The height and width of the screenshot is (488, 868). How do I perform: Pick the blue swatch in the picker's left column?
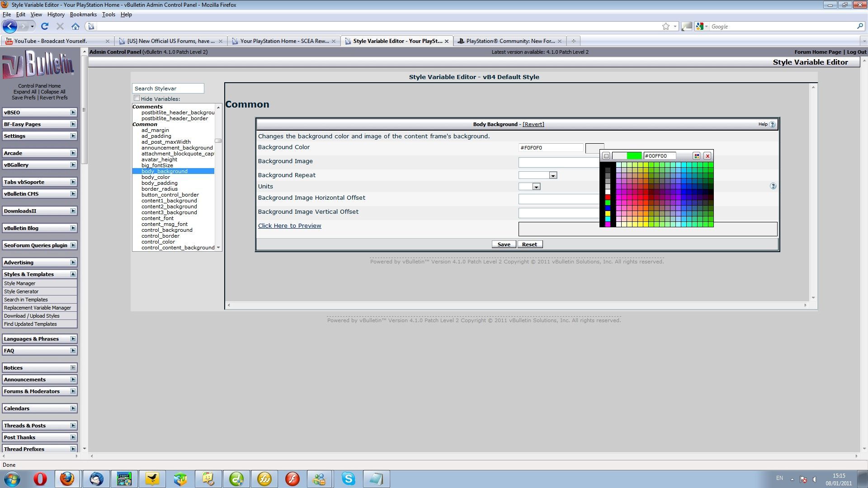(608, 208)
